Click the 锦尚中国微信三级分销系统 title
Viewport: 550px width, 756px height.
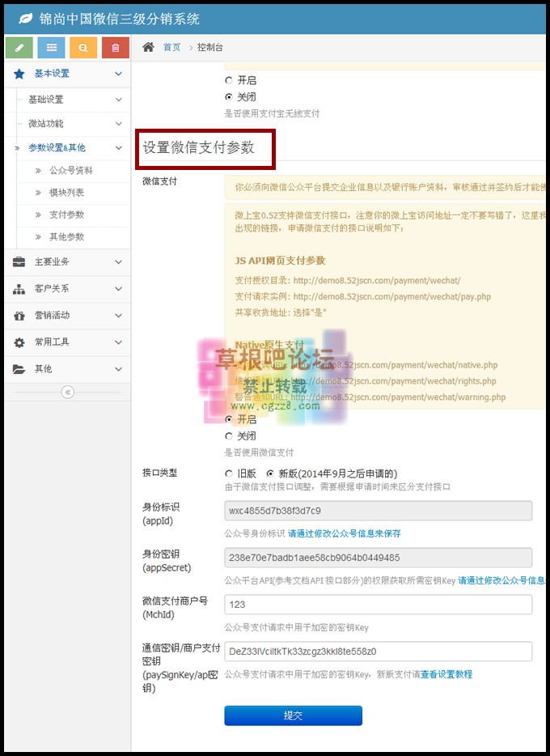120,19
